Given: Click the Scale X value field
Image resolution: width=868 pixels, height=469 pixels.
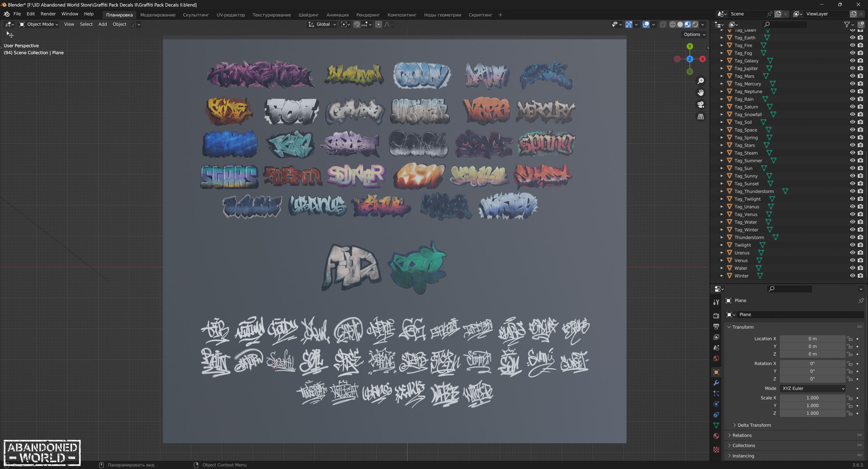Looking at the screenshot, I should [812, 398].
